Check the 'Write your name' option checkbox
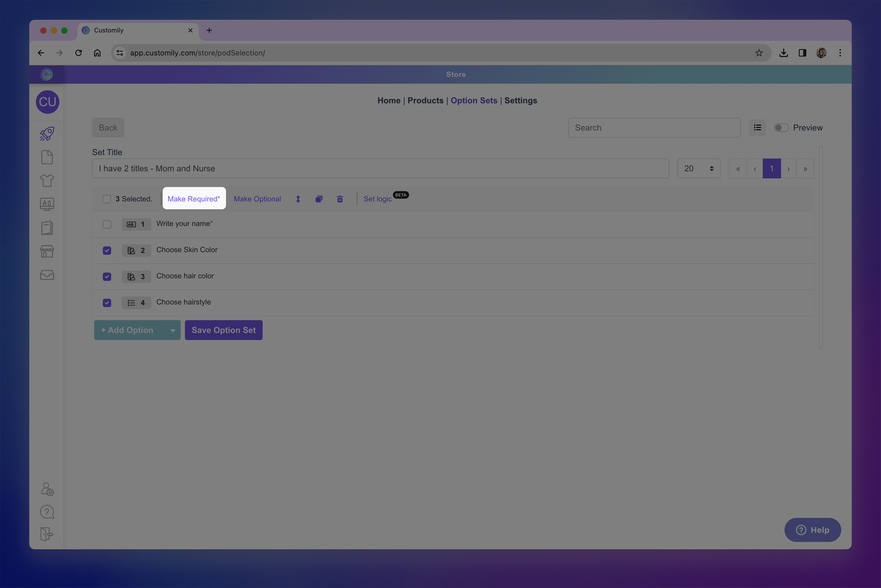This screenshot has height=588, width=881. click(107, 224)
